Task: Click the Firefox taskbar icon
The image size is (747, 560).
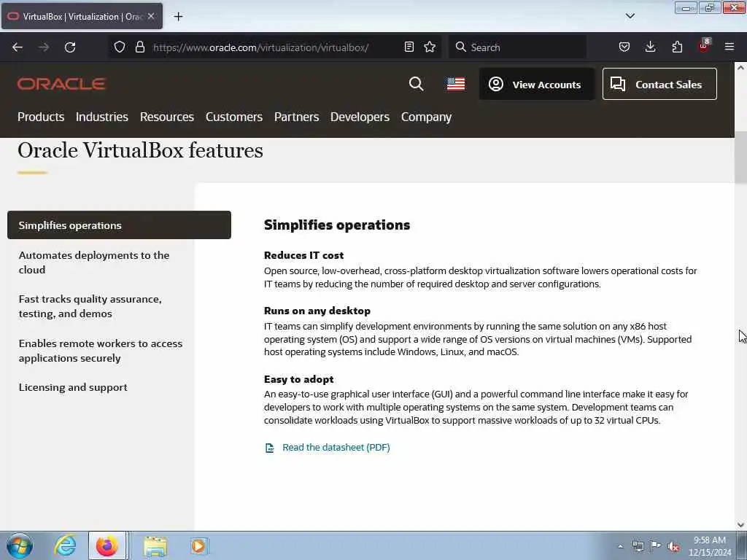Action: [x=107, y=545]
